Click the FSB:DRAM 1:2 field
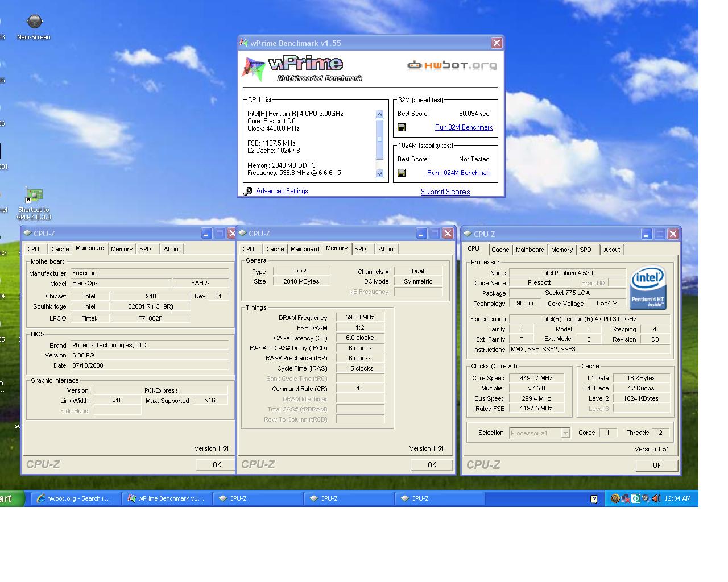 360,328
